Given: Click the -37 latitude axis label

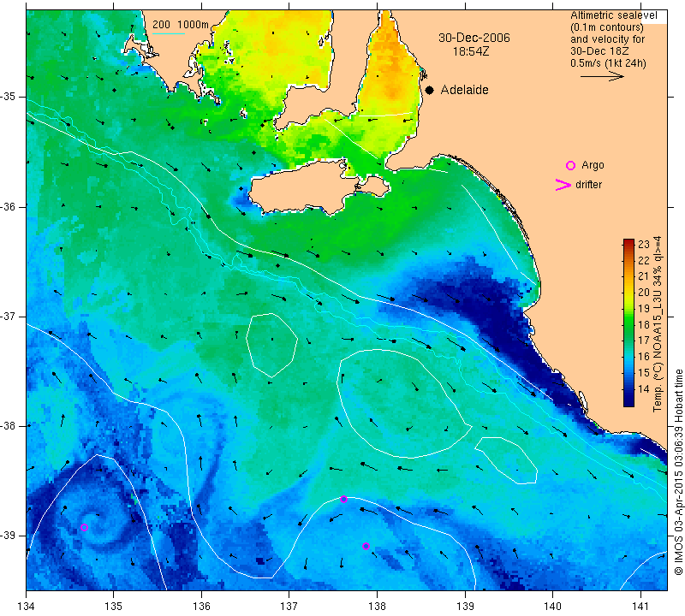Looking at the screenshot, I should (x=8, y=316).
